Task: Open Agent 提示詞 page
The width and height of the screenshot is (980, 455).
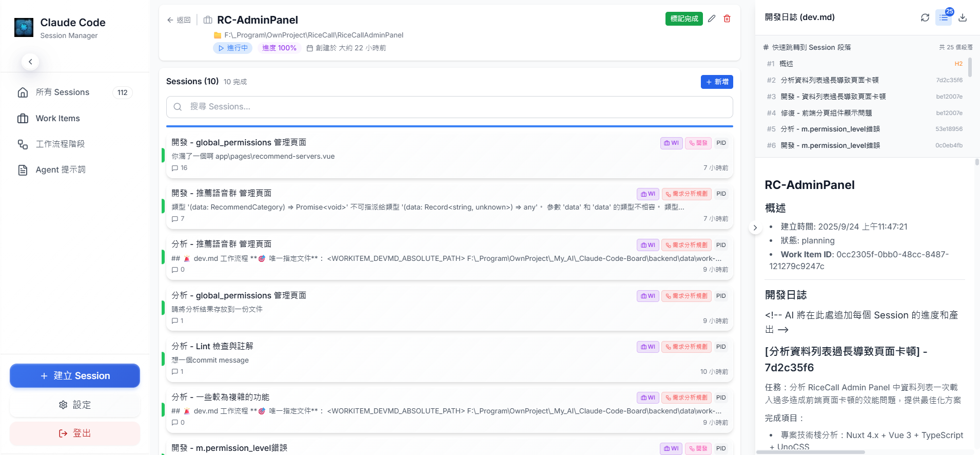Action: point(75,170)
